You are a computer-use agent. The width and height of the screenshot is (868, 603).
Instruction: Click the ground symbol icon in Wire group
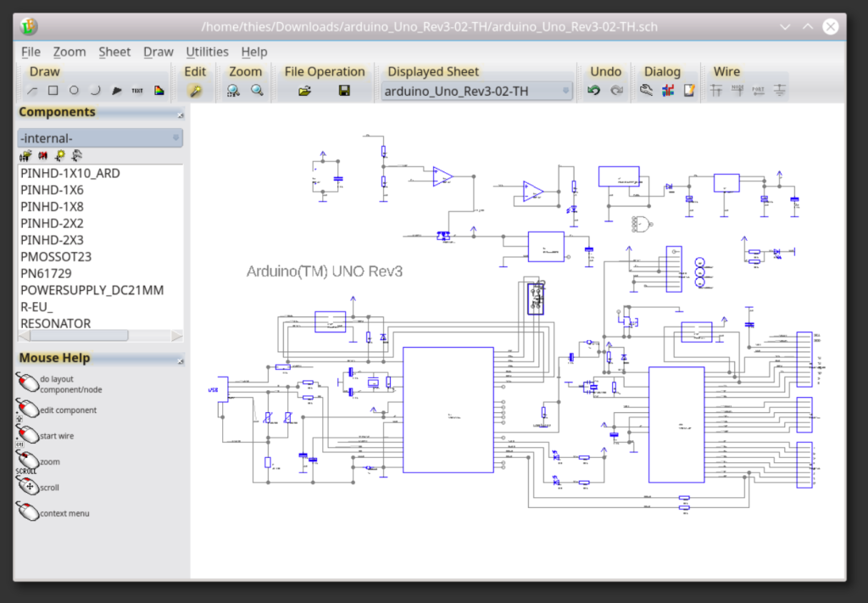(x=779, y=89)
